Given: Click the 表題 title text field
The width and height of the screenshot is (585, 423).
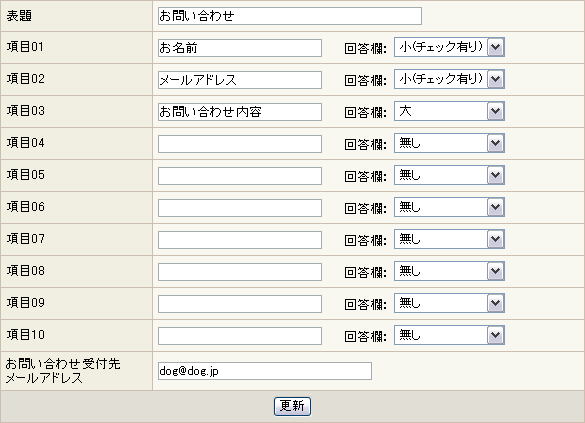Looking at the screenshot, I should [x=290, y=16].
